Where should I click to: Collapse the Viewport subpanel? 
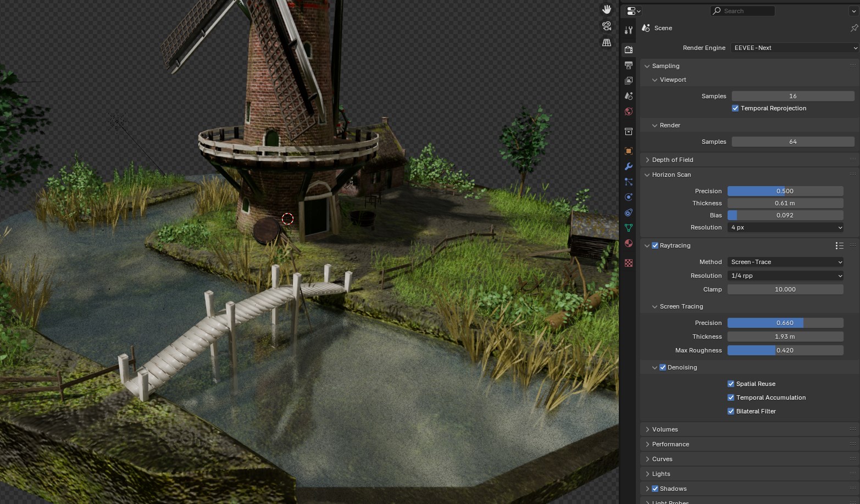pos(654,80)
